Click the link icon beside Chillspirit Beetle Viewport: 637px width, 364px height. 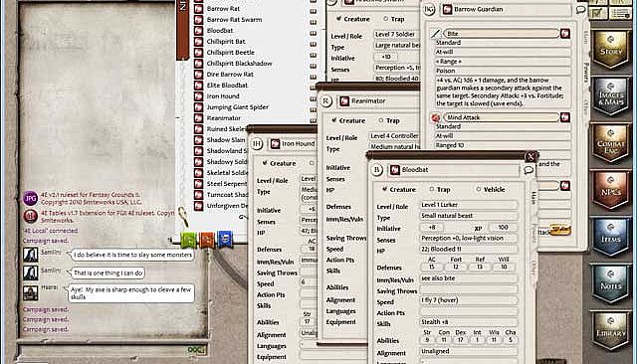pyautogui.click(x=199, y=53)
